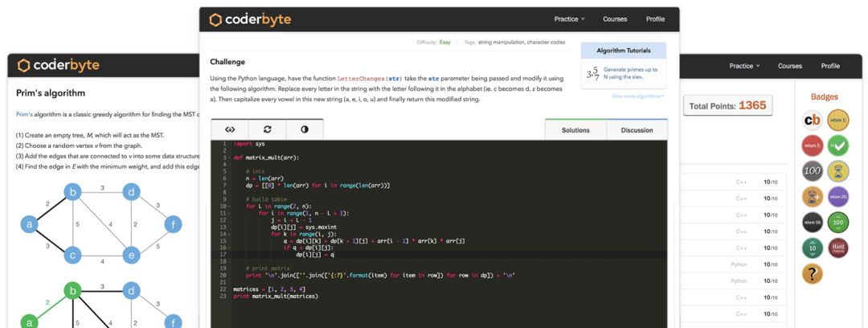The width and height of the screenshot is (868, 328).
Task: Click the green checkmark badge
Action: [838, 146]
